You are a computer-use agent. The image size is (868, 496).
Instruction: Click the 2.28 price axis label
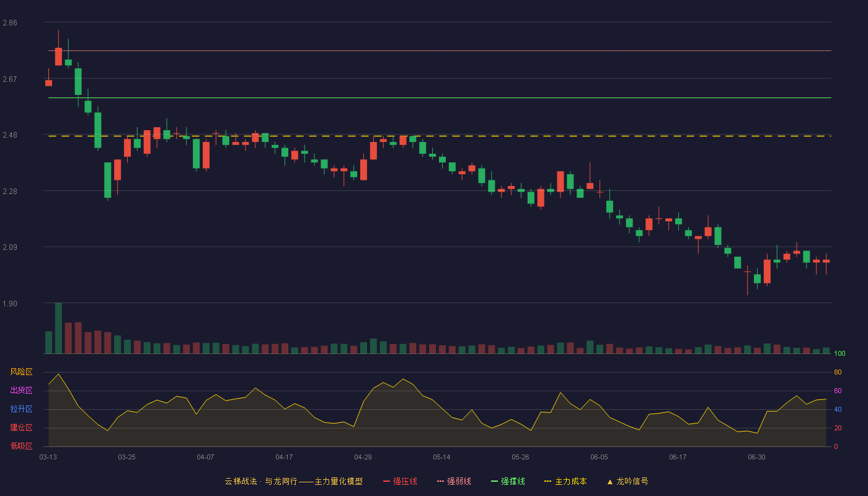point(10,192)
